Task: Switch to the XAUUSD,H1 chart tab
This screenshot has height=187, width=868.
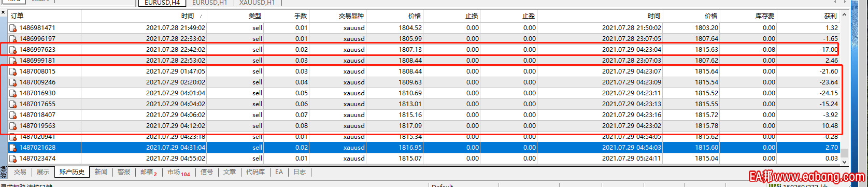Action: (x=257, y=3)
